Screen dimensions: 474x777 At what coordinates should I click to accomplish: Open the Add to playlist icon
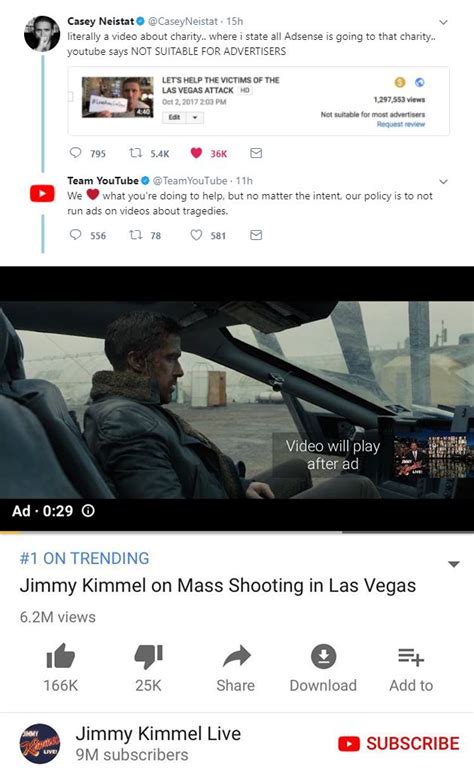pyautogui.click(x=411, y=657)
